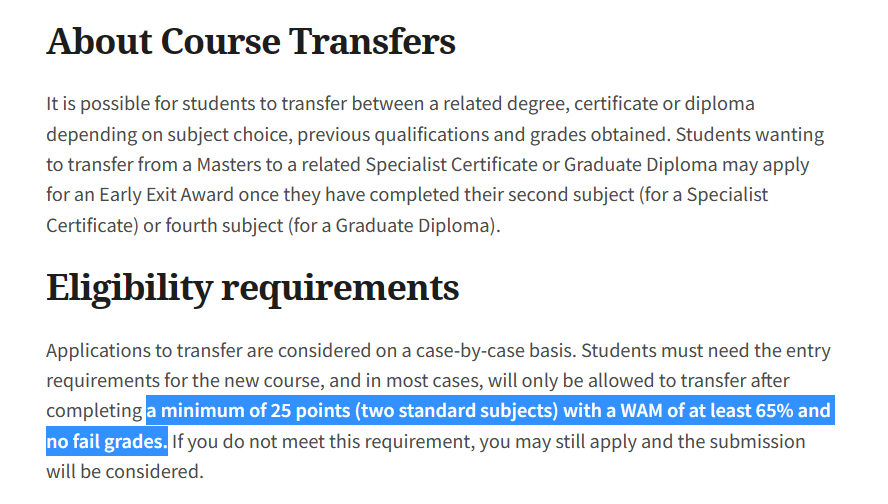Click the phrase "(two standard subjects)"
This screenshot has width=888, height=504.
tap(456, 411)
